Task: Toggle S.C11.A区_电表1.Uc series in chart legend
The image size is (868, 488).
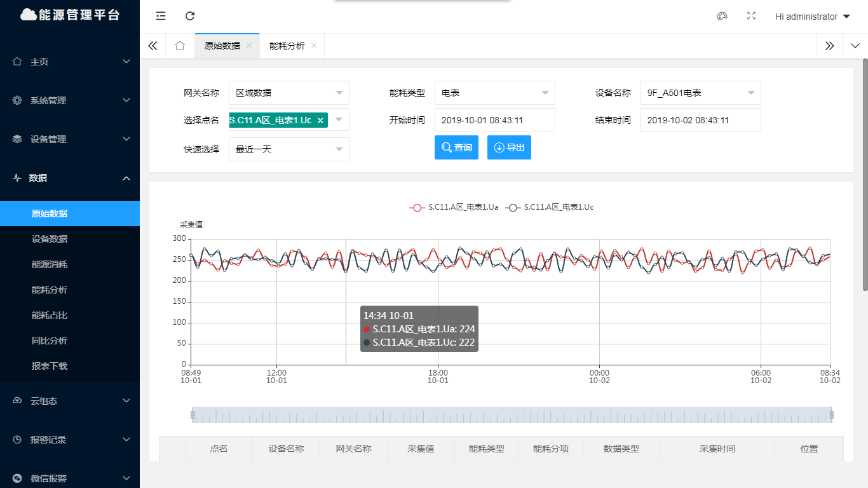Action: coord(550,207)
